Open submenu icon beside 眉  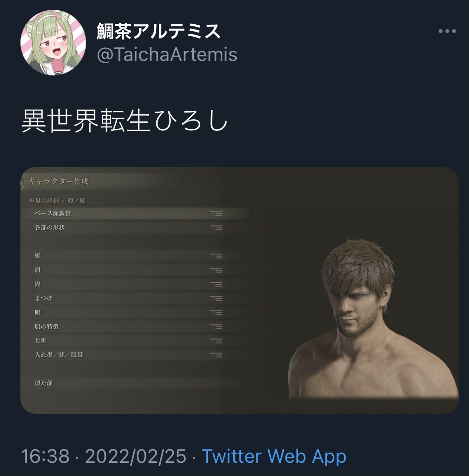(x=216, y=270)
